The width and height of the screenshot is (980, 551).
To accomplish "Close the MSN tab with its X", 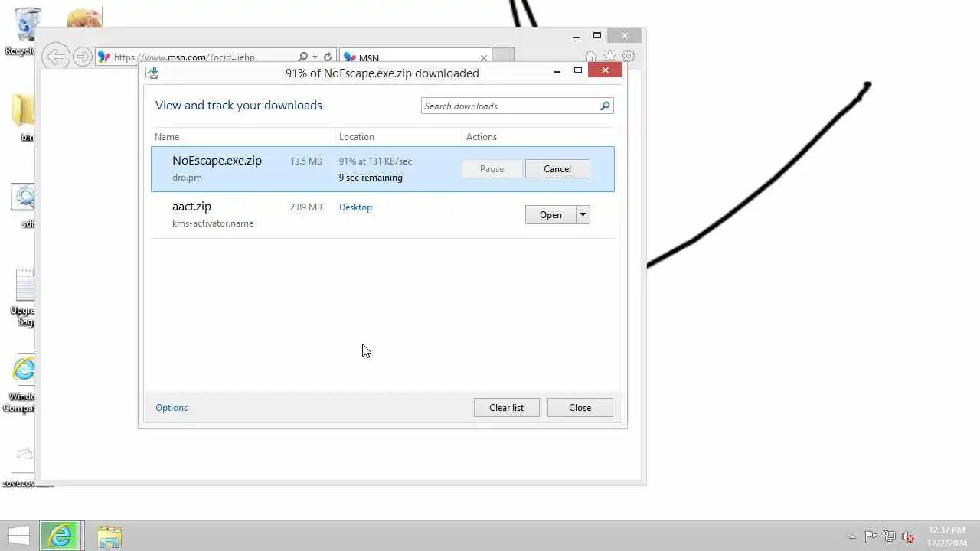I will (484, 57).
